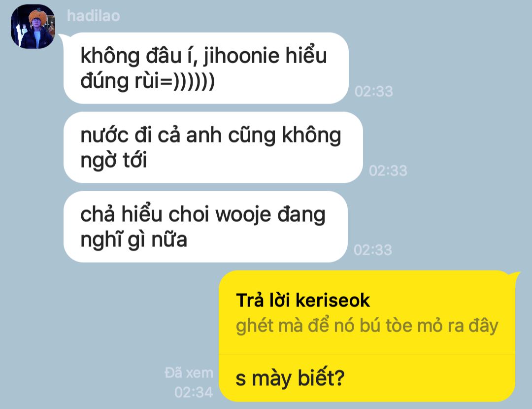Select the message "chả hiểu choi wooje đang nghĩ gì nữa"
Viewport: 532px width, 409px height.
205,227
